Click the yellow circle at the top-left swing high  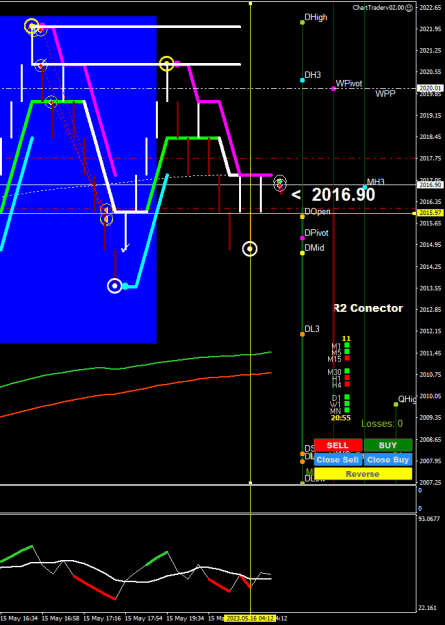coord(32,26)
